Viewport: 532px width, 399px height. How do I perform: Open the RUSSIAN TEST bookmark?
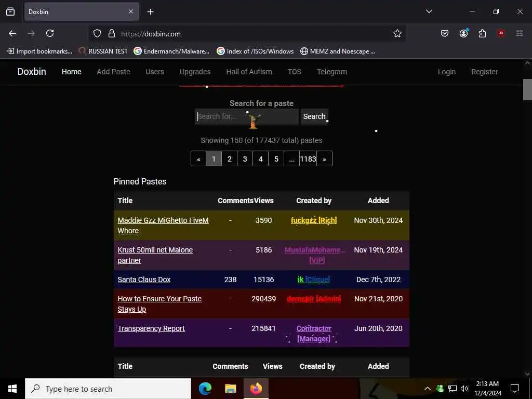tap(103, 51)
